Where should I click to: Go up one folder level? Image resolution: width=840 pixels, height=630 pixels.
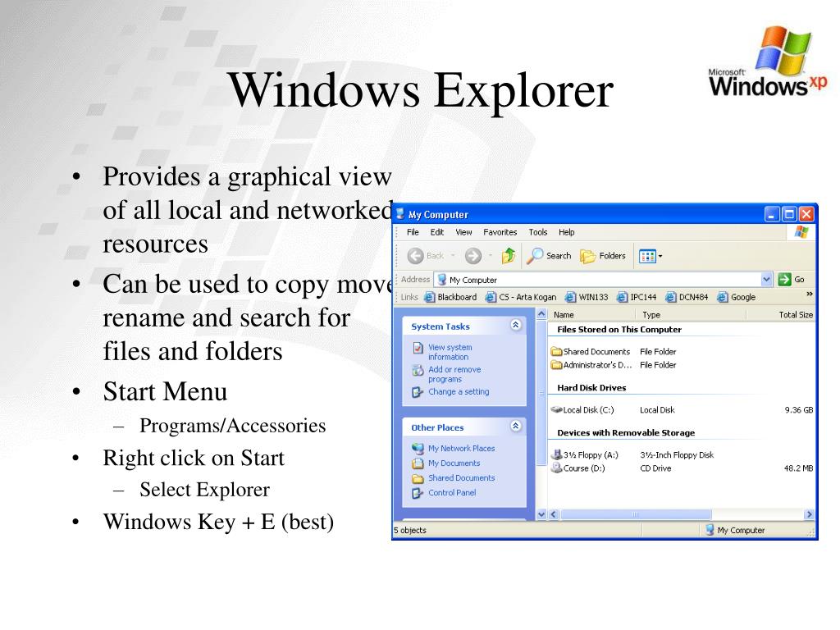[509, 256]
